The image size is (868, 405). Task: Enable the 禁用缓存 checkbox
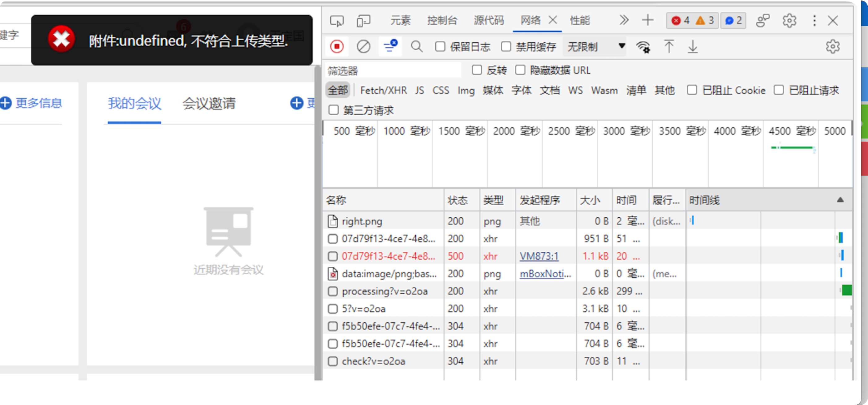[x=506, y=46]
